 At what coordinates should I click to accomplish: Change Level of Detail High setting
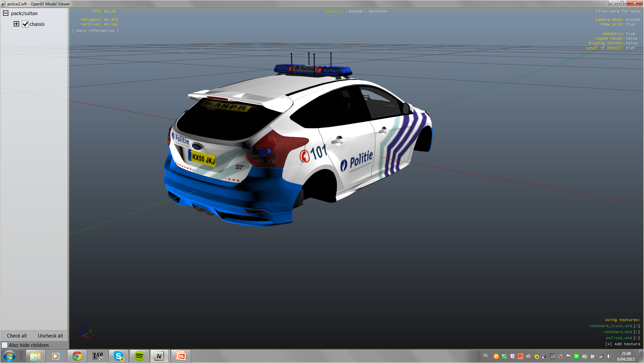pyautogui.click(x=630, y=48)
